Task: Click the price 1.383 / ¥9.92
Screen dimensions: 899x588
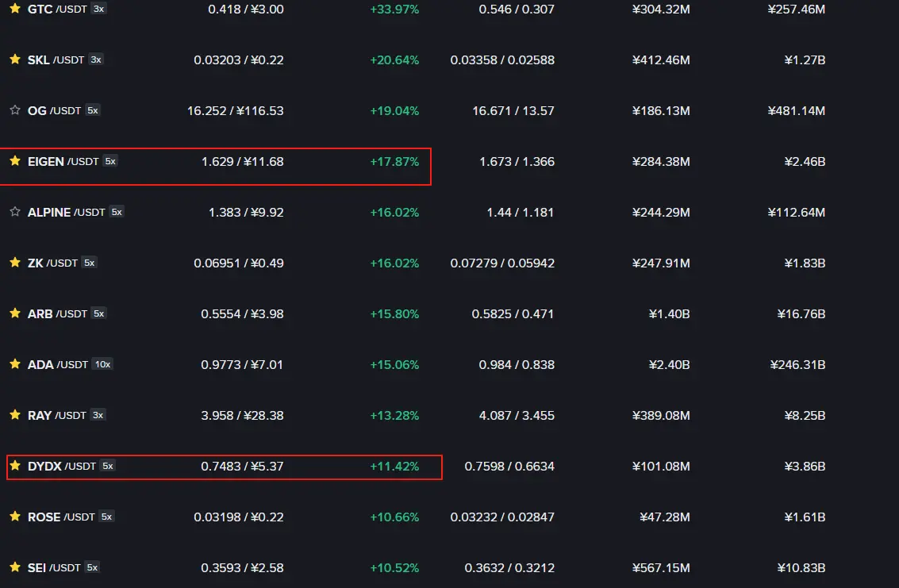Action: pos(246,212)
